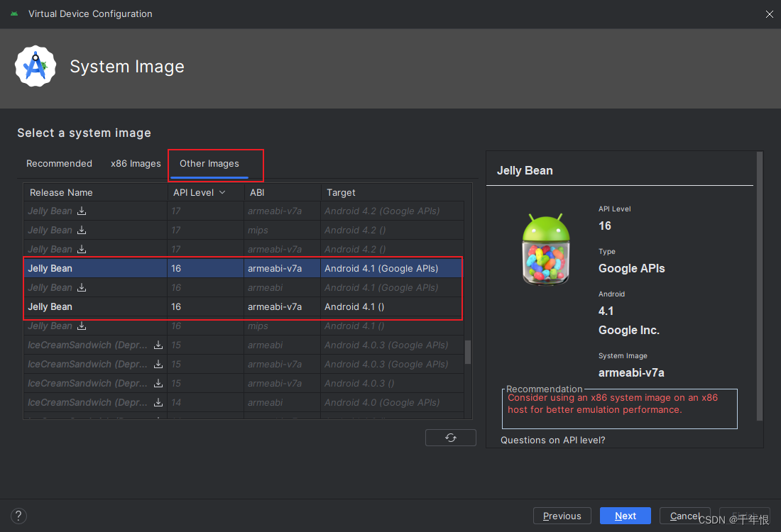781x532 pixels.
Task: Click the Android '4.1' value in details
Action: click(606, 311)
